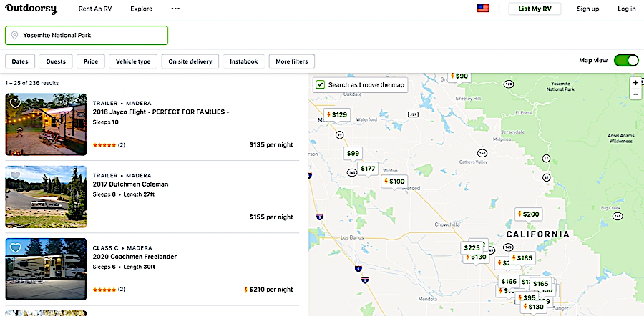Open the three-dot more menu in header

(x=175, y=9)
